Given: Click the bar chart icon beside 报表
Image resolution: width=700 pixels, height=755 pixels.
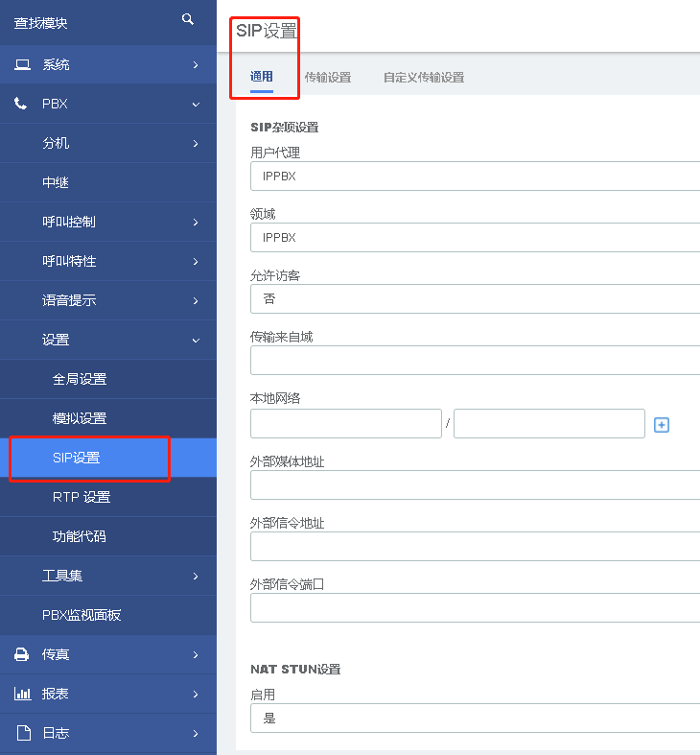Looking at the screenshot, I should click(22, 694).
